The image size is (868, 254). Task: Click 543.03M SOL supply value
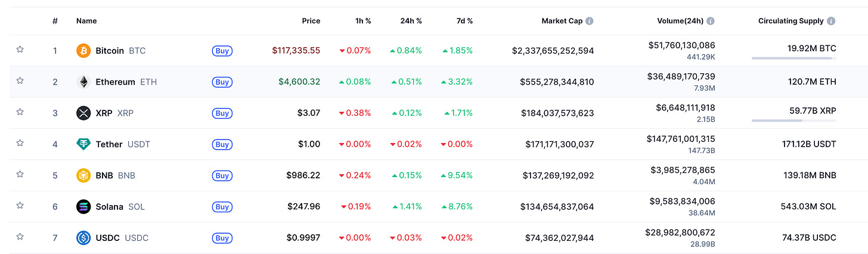point(810,206)
